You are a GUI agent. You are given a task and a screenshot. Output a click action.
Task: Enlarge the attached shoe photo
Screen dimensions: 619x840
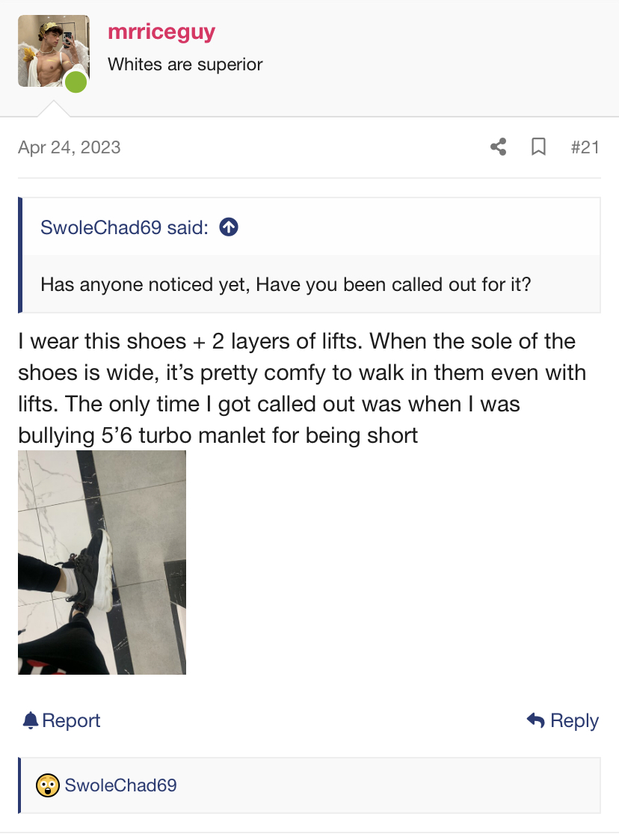pyautogui.click(x=102, y=562)
